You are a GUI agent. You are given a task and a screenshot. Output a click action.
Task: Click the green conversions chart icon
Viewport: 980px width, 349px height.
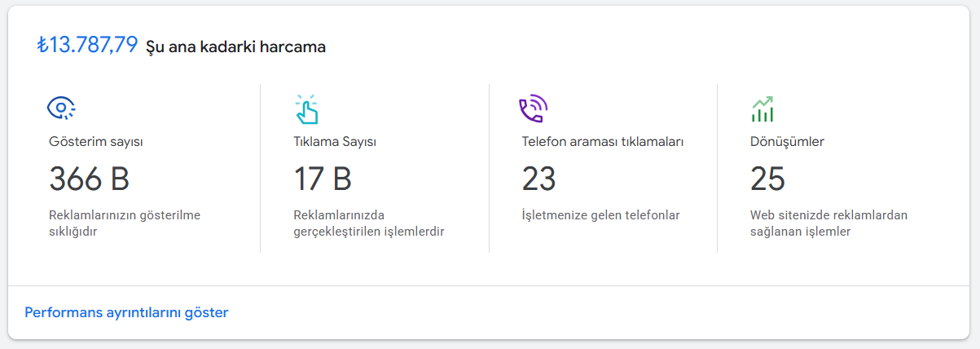click(762, 109)
